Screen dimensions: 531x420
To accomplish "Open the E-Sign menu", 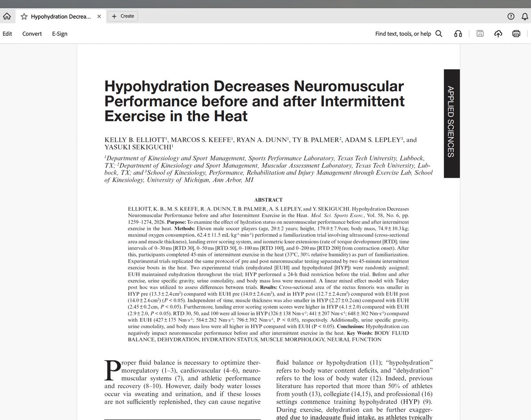I will [60, 34].
